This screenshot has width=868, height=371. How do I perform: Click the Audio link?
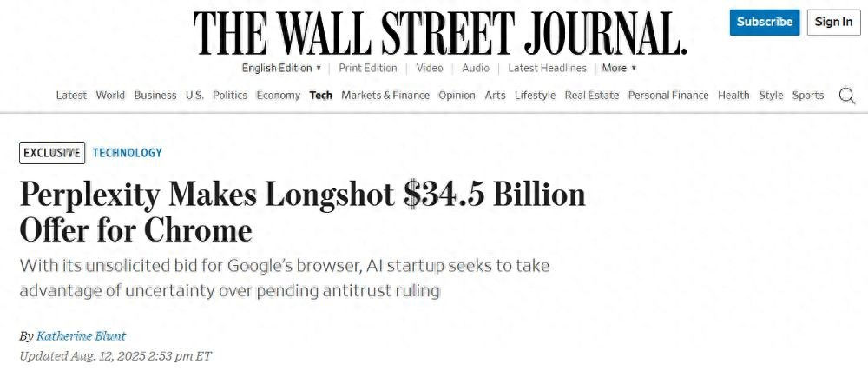click(476, 68)
